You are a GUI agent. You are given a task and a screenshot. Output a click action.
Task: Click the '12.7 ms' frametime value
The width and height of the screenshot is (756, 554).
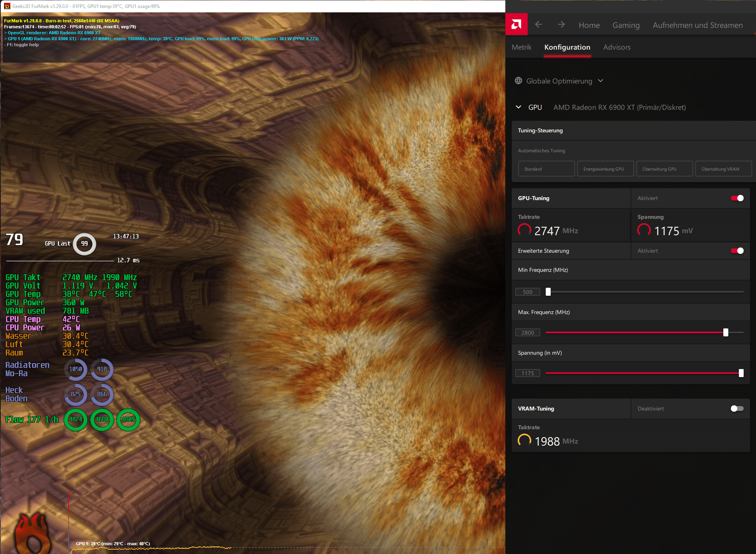(128, 260)
